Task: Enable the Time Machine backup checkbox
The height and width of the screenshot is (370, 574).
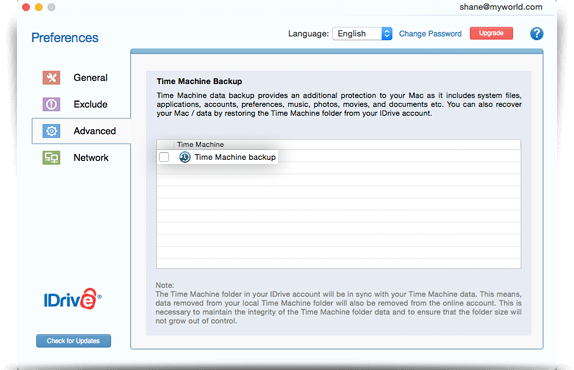Action: coord(164,157)
